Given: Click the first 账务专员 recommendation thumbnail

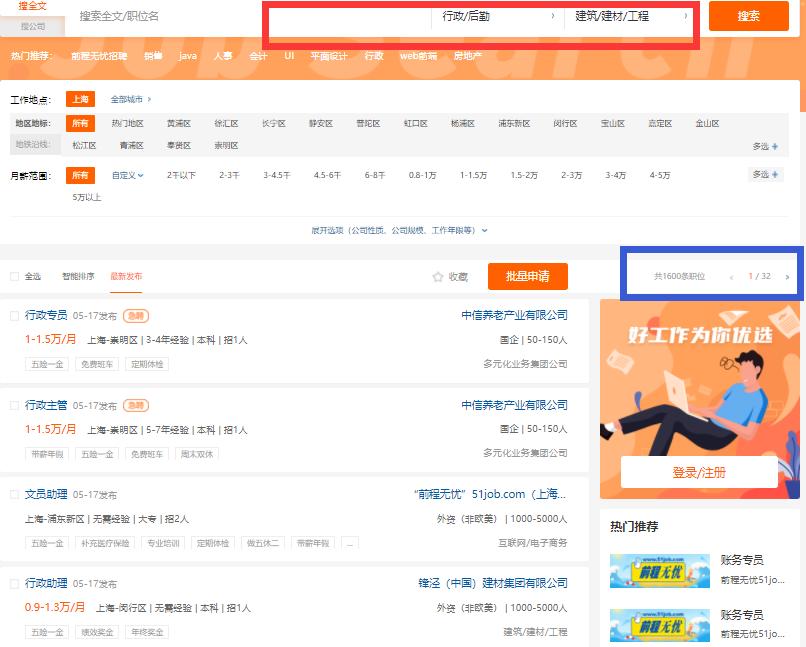Looking at the screenshot, I should point(660,571).
